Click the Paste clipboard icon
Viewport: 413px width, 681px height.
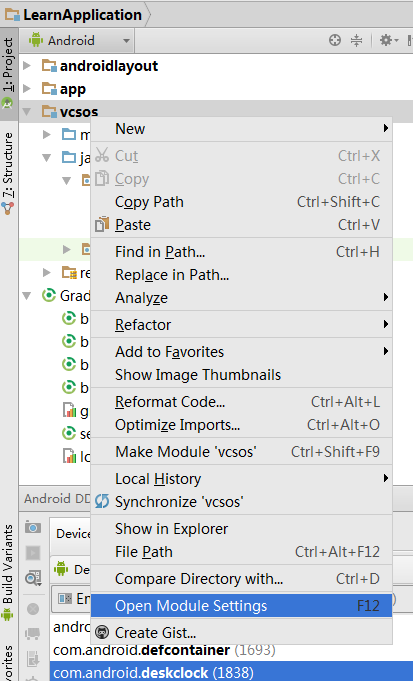pyautogui.click(x=102, y=225)
